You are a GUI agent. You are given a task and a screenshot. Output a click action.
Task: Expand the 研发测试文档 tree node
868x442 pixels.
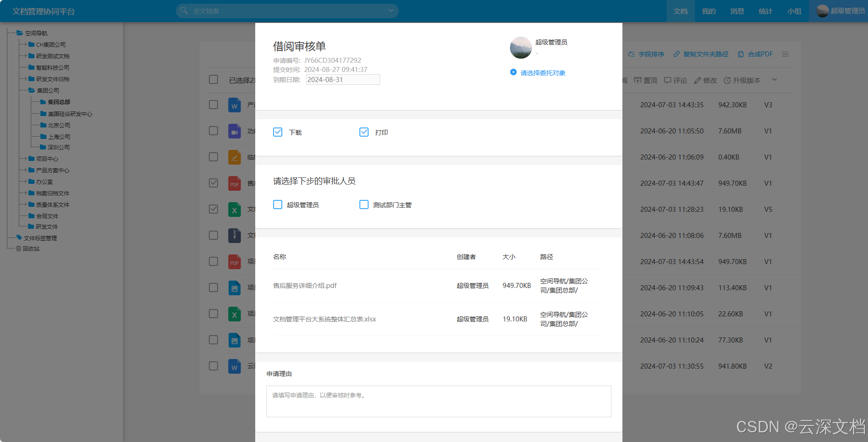click(25, 56)
